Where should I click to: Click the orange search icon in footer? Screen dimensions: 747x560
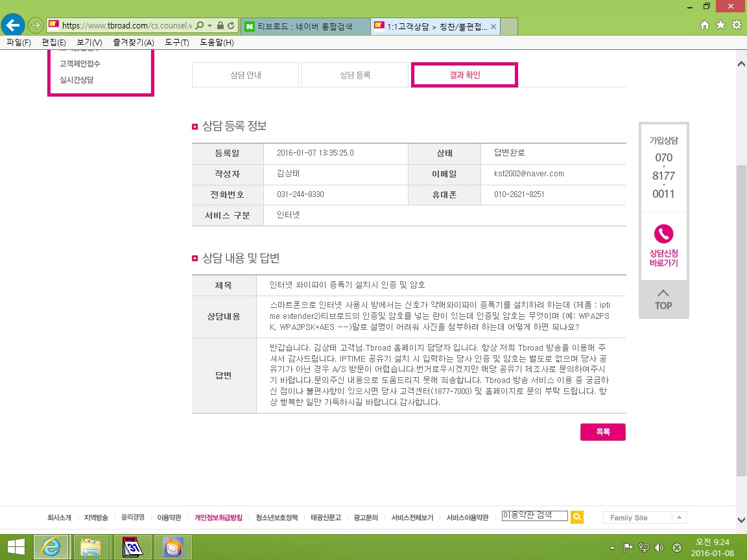click(x=577, y=517)
